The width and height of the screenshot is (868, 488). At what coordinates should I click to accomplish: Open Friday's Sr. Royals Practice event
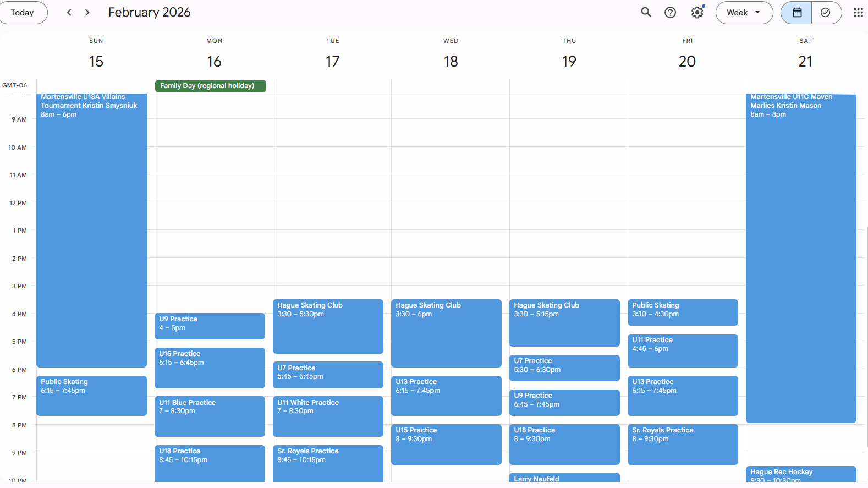tap(682, 444)
